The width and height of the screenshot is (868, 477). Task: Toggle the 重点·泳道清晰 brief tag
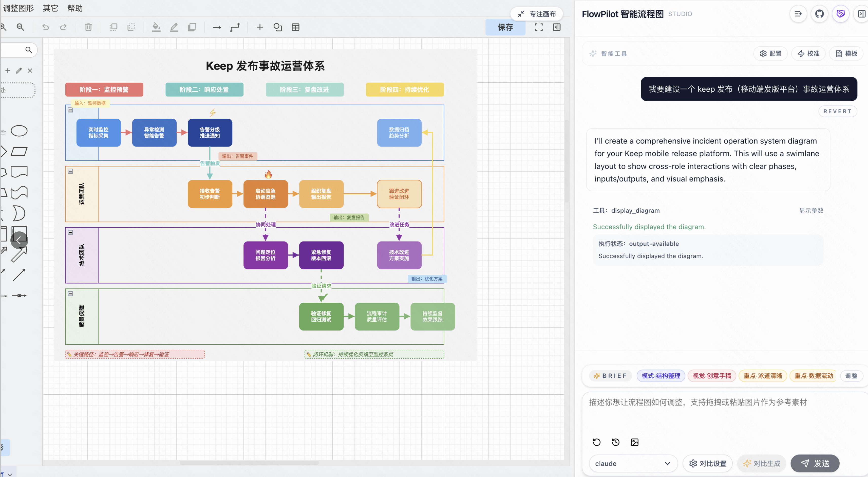point(763,376)
